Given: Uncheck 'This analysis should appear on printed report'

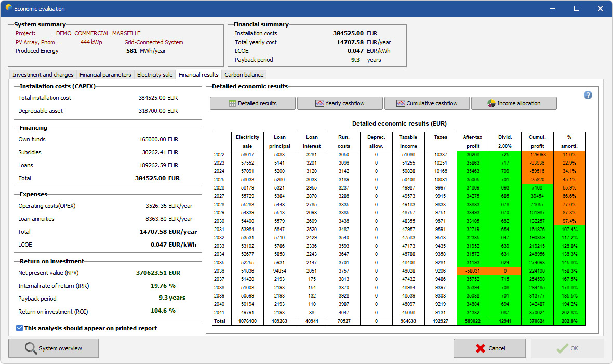Looking at the screenshot, I should (19, 328).
